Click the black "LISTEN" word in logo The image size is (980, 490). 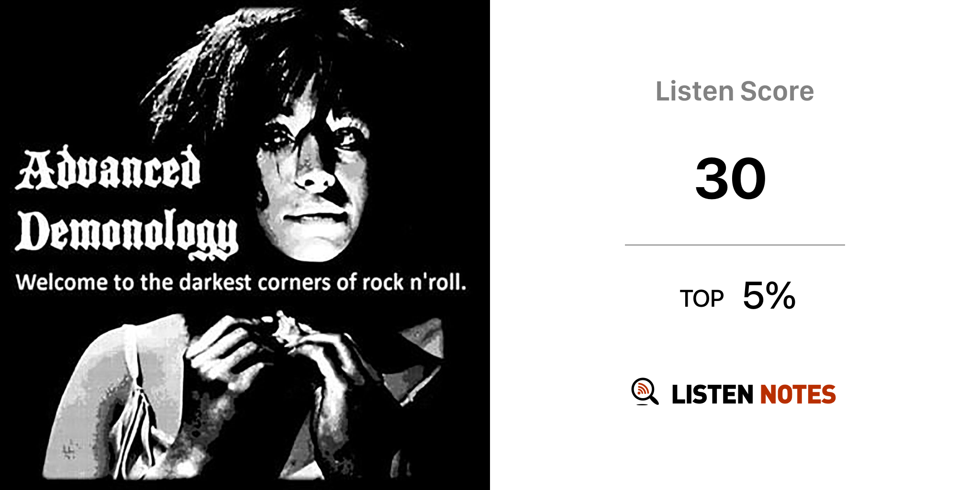point(713,395)
